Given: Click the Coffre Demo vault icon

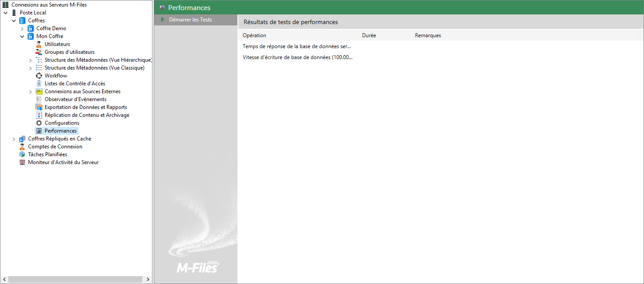Looking at the screenshot, I should [x=31, y=28].
